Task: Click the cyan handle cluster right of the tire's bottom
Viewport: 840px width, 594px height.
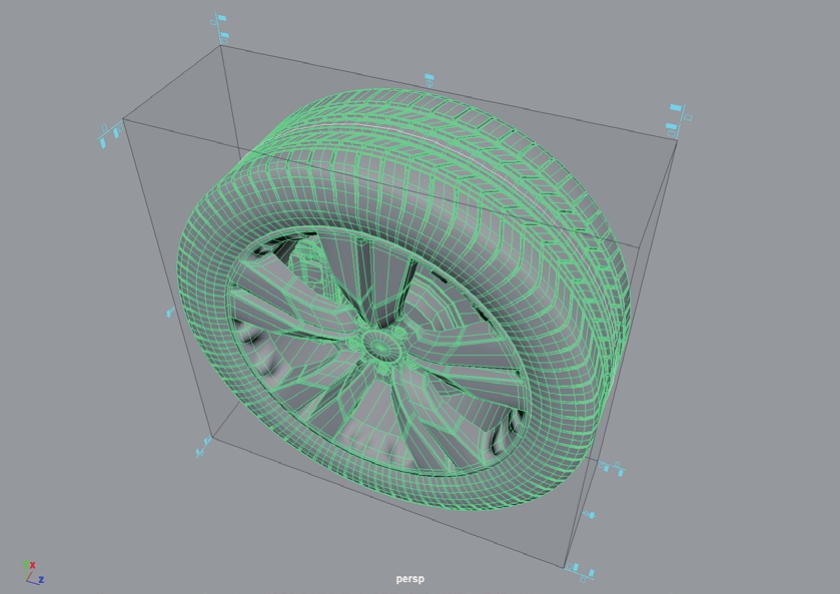Action: [610, 468]
